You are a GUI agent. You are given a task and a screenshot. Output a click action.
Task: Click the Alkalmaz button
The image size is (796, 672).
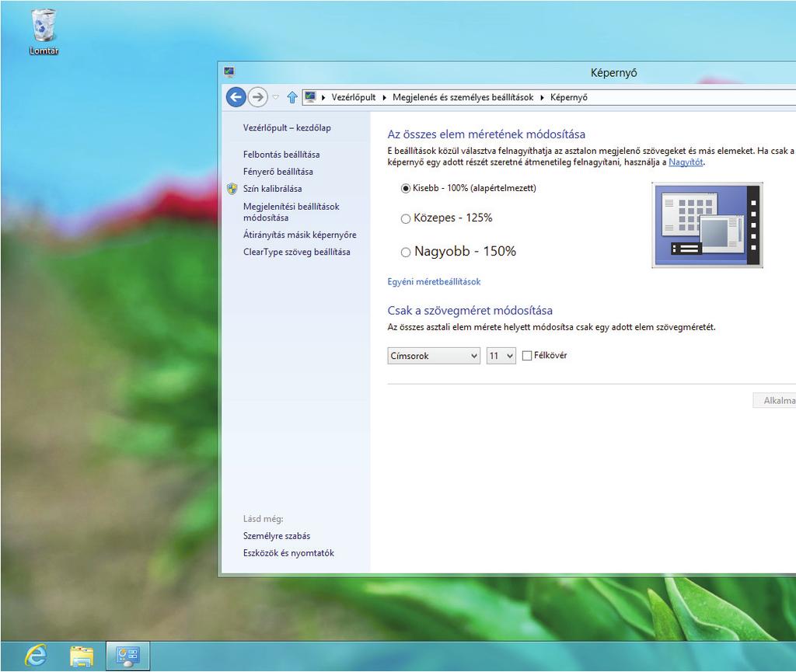click(775, 401)
